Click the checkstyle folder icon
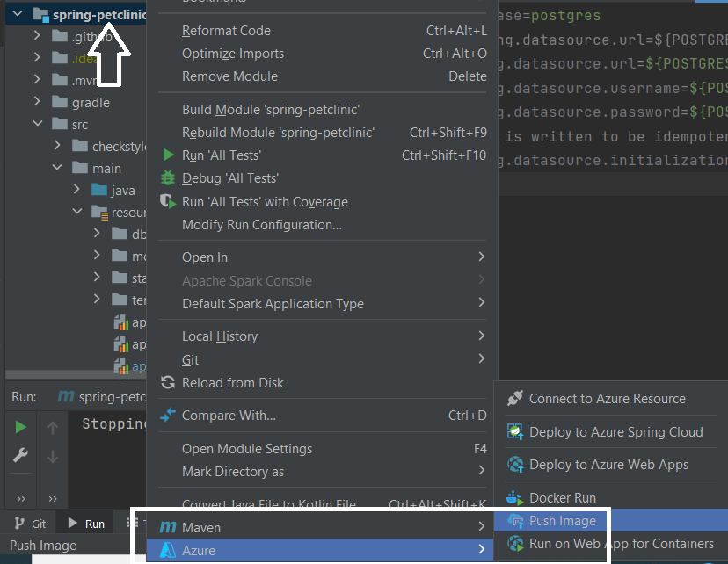The image size is (728, 564). (x=80, y=146)
